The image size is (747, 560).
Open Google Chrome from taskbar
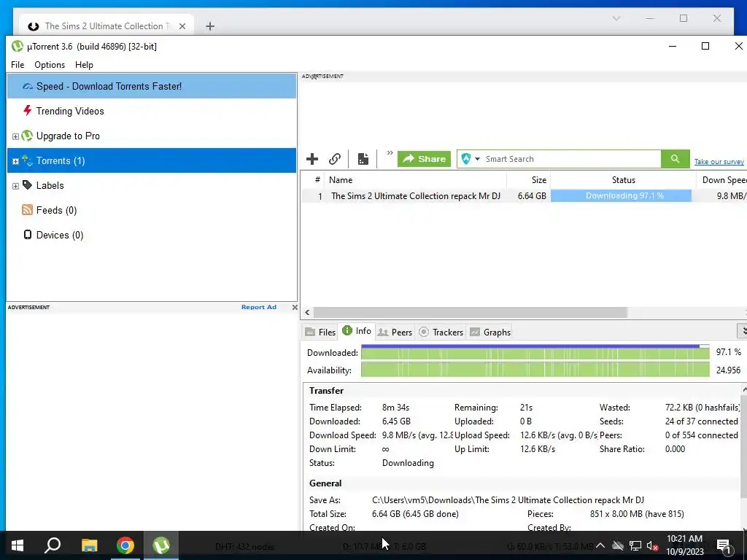[125, 545]
